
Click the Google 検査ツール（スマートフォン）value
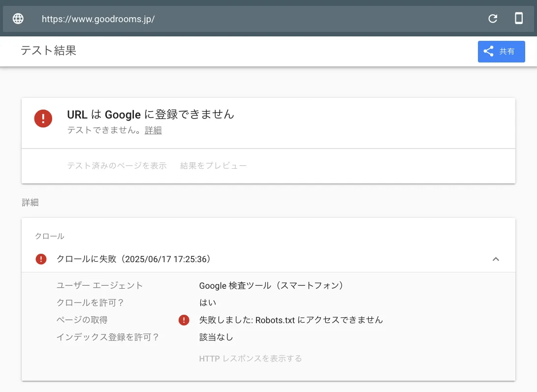tap(271, 286)
